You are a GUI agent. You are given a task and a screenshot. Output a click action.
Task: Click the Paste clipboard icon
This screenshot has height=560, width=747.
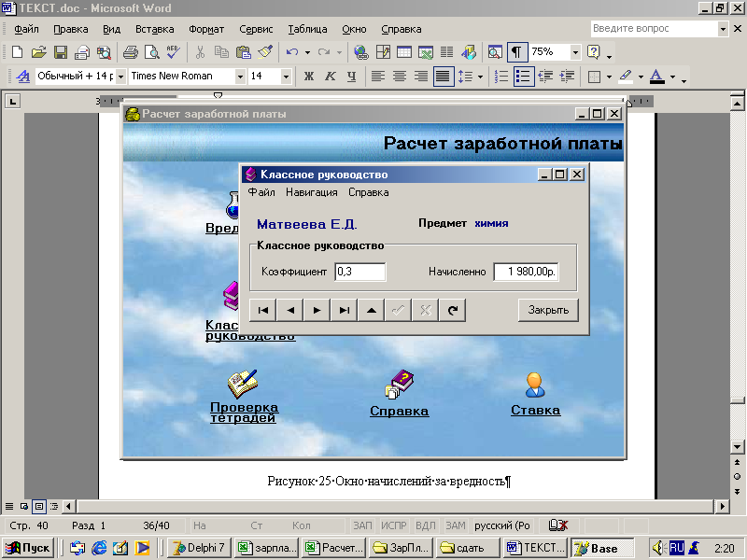[244, 52]
